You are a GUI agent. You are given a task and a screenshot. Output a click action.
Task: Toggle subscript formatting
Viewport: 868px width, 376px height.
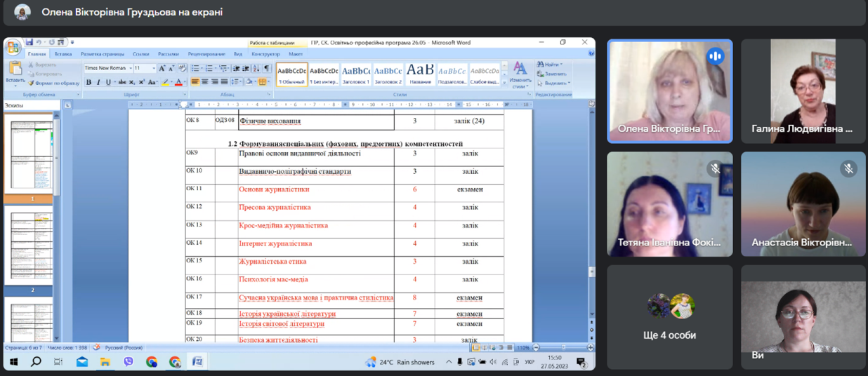pyautogui.click(x=132, y=82)
